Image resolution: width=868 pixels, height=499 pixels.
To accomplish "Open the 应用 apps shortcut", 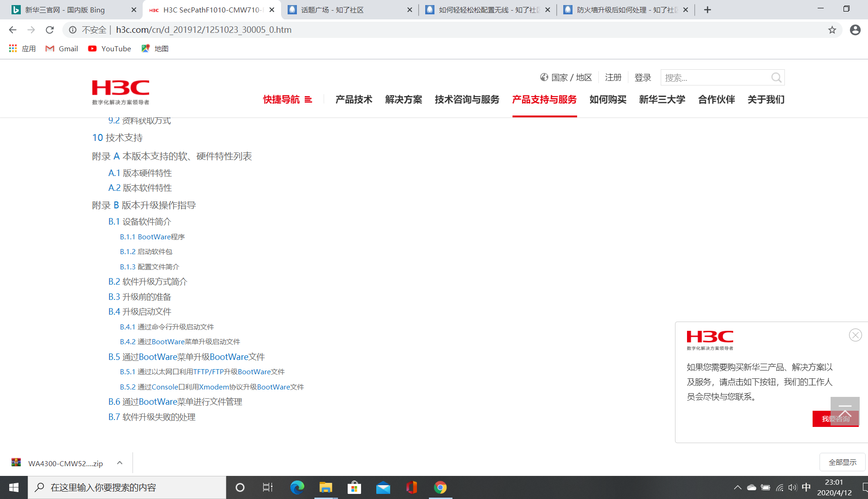I will coord(22,49).
